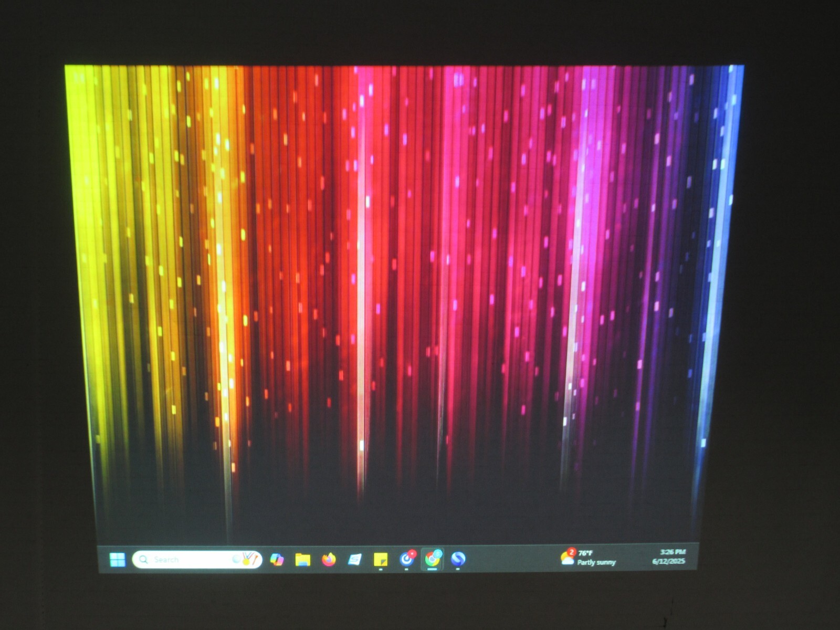Image resolution: width=840 pixels, height=630 pixels.
Task: Switch to the Google Chrome window
Action: (433, 559)
